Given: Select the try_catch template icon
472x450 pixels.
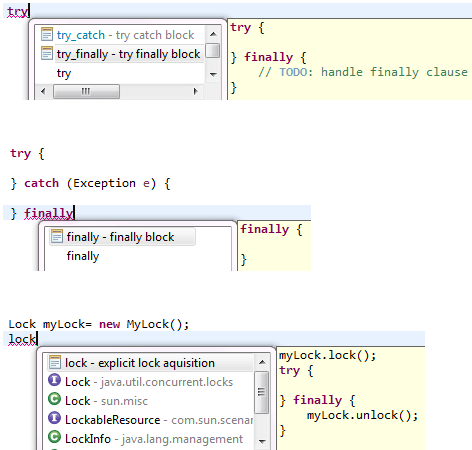Looking at the screenshot, I should pyautogui.click(x=47, y=34).
